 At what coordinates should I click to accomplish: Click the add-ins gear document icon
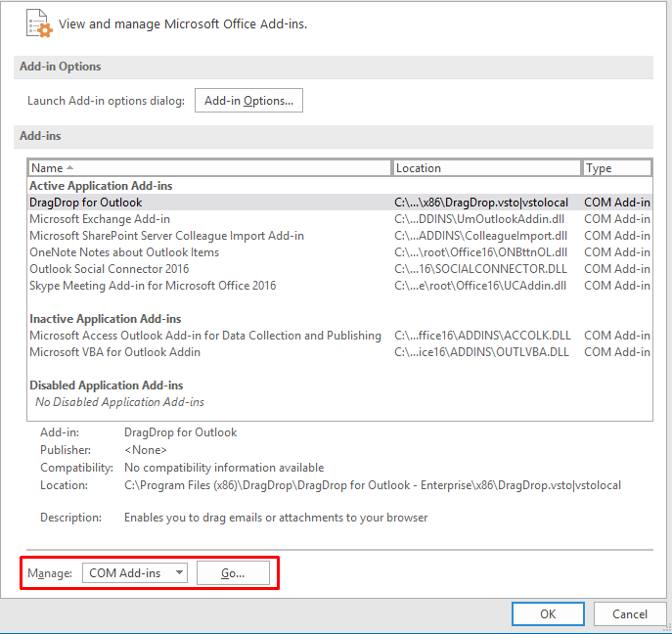39,23
